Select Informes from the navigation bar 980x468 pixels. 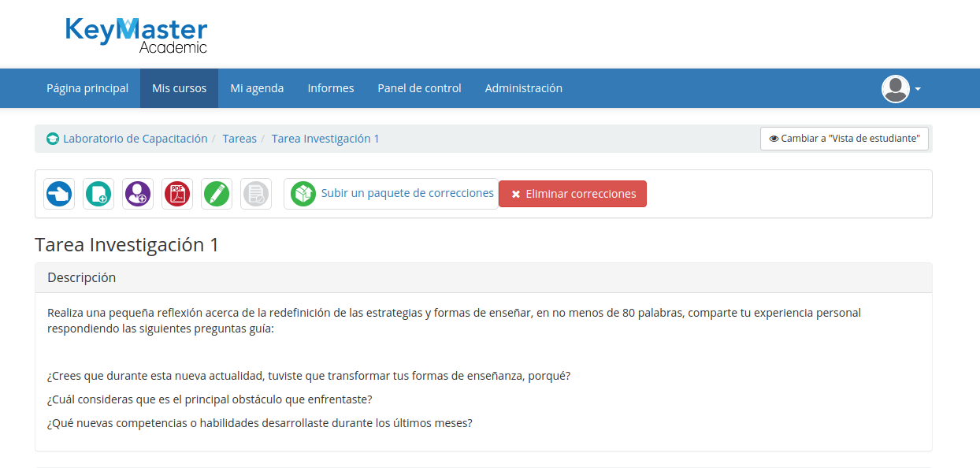pyautogui.click(x=331, y=88)
